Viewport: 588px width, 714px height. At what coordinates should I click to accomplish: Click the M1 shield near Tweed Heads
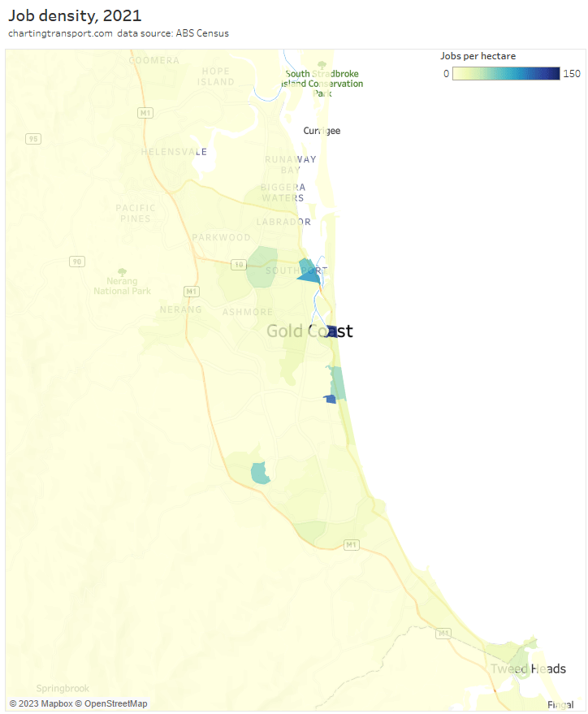[x=443, y=633]
